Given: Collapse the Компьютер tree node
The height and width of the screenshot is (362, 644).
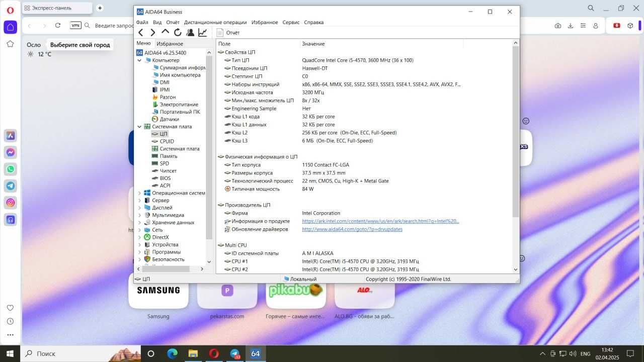Looking at the screenshot, I should pos(139,60).
